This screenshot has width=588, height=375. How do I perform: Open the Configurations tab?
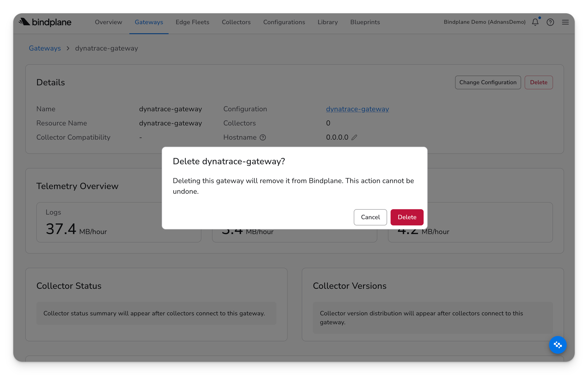point(284,22)
